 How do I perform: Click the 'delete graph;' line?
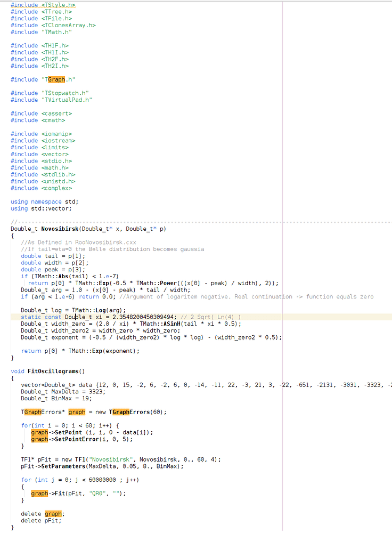pos(43,514)
